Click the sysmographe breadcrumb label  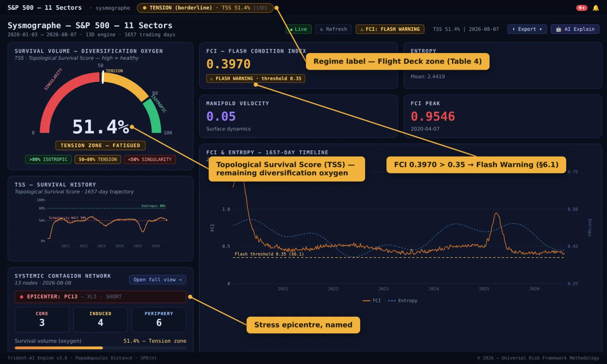[113, 8]
